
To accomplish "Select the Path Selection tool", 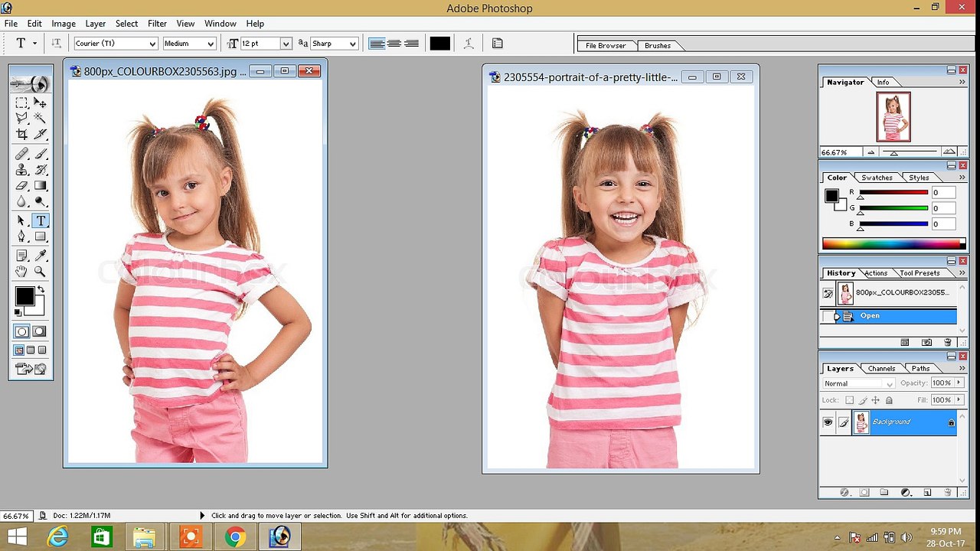I will [x=21, y=220].
